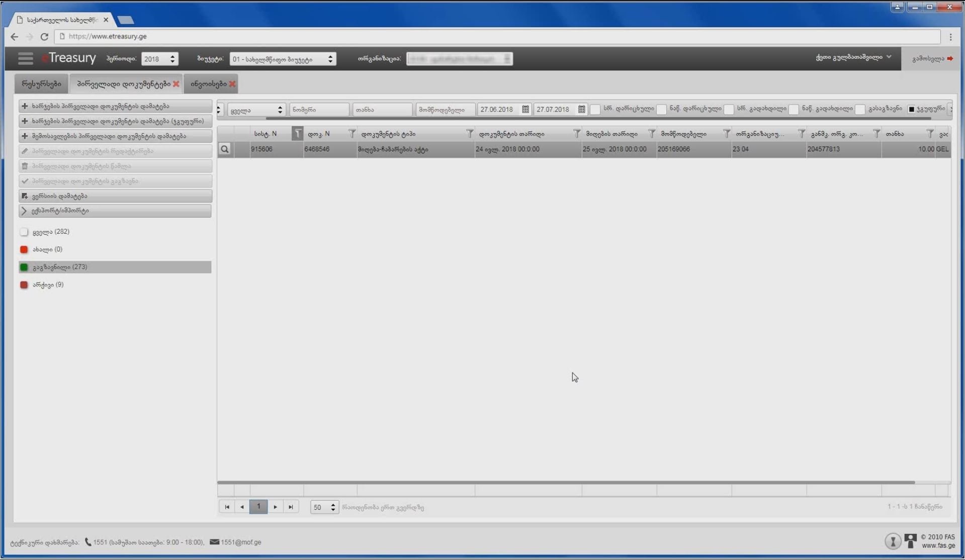Click the filter icon on the დოკუმენტის ტიპი column
This screenshot has height=560, width=965.
point(469,134)
